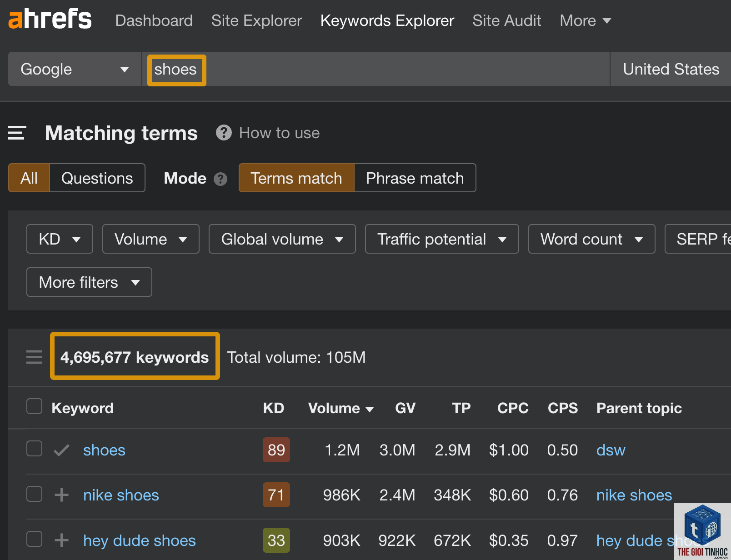Sort by the CPC column header
Screen dimensions: 731x560
pyautogui.click(x=513, y=408)
